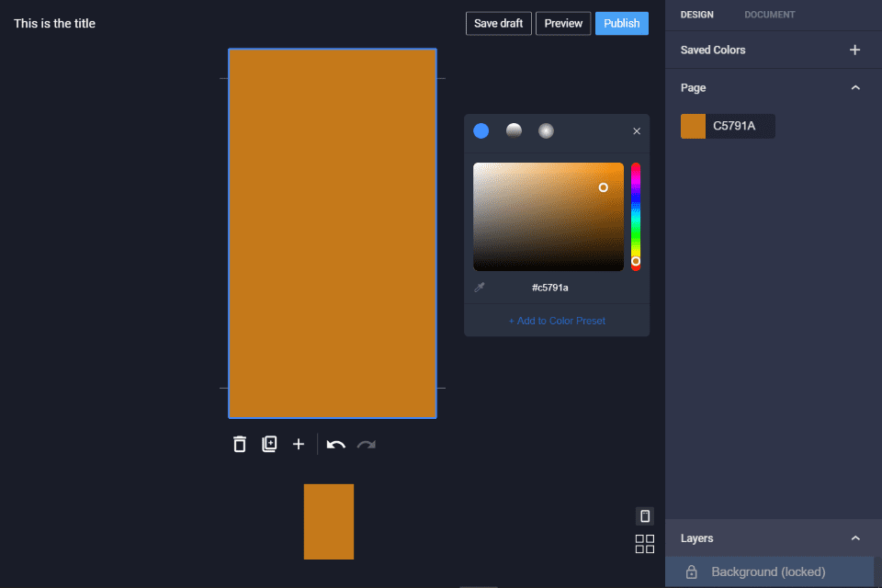Collapse the Layers panel
Viewport: 882px width, 588px height.
(x=855, y=538)
